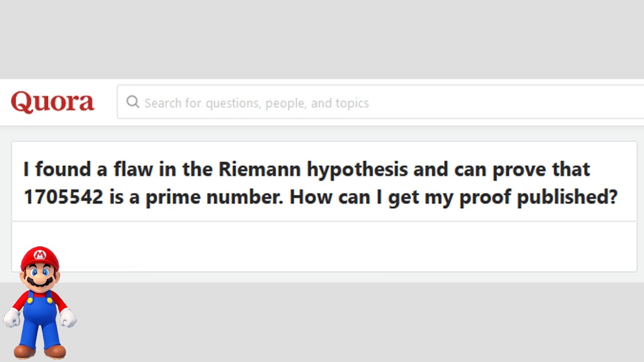Screen dimensions: 644x362
Task: Focus the search questions, people, and topics field
Action: pos(352,103)
